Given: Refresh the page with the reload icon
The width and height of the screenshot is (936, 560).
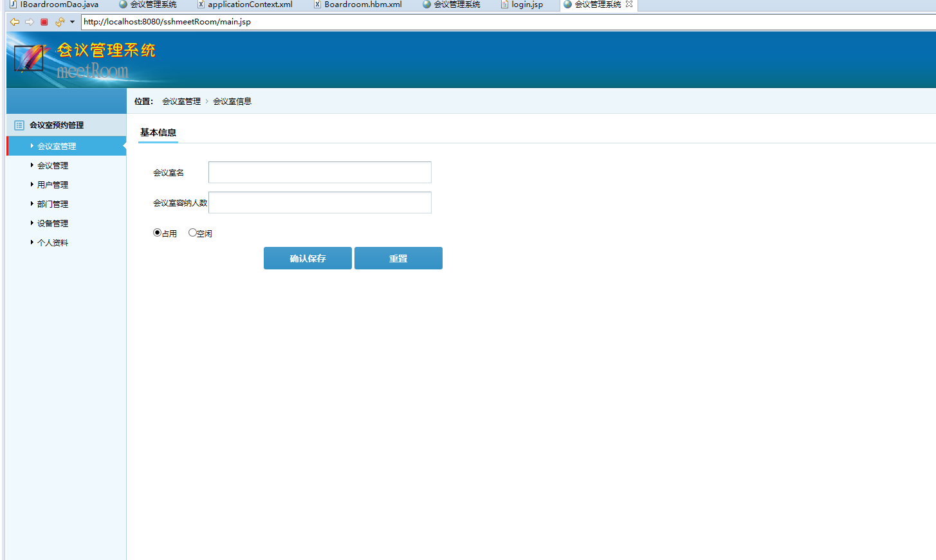Looking at the screenshot, I should 60,22.
